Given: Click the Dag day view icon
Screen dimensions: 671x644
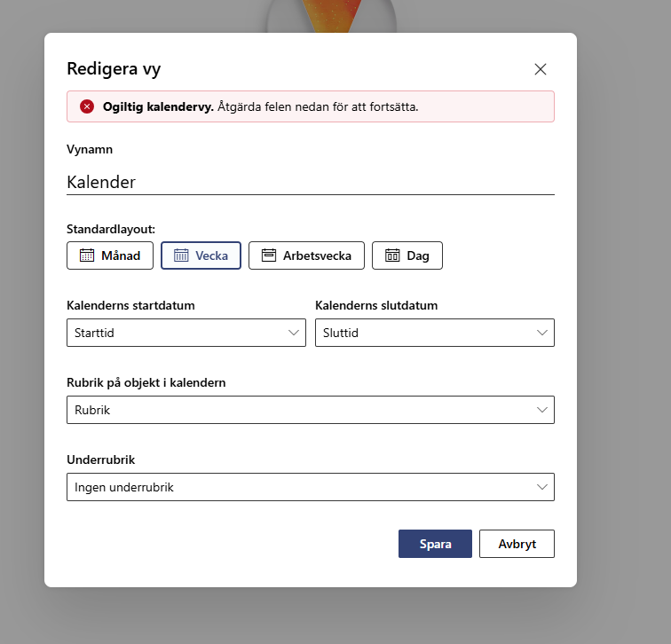Looking at the screenshot, I should tap(392, 255).
